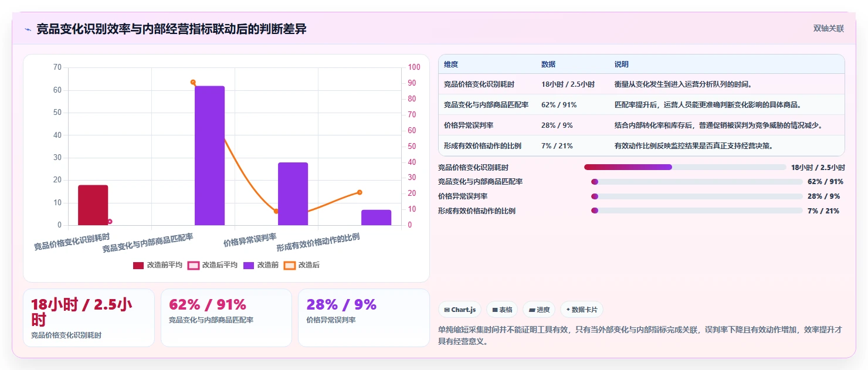Click the 竞品变化与内部商品匹配率 progress bar

click(697, 182)
